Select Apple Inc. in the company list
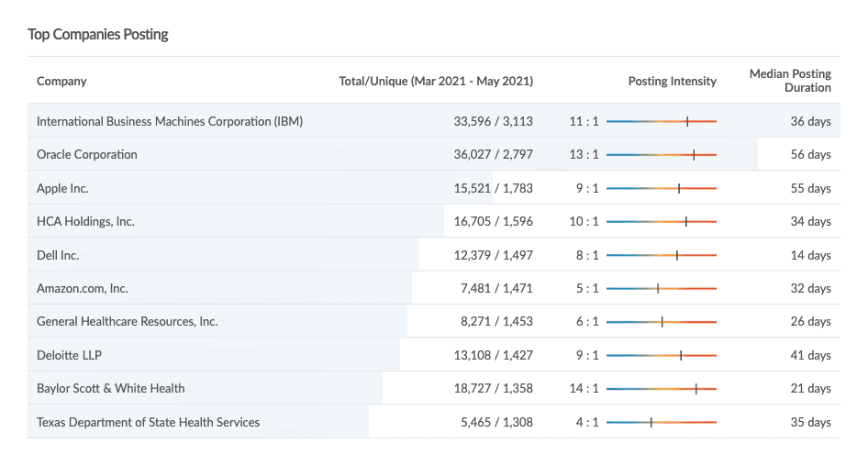 (x=62, y=188)
